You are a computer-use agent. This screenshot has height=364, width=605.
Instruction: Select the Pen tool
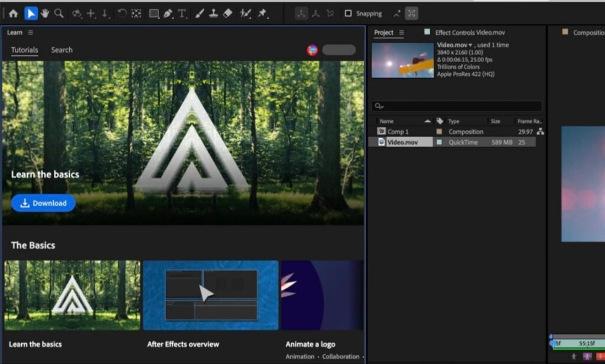(168, 13)
